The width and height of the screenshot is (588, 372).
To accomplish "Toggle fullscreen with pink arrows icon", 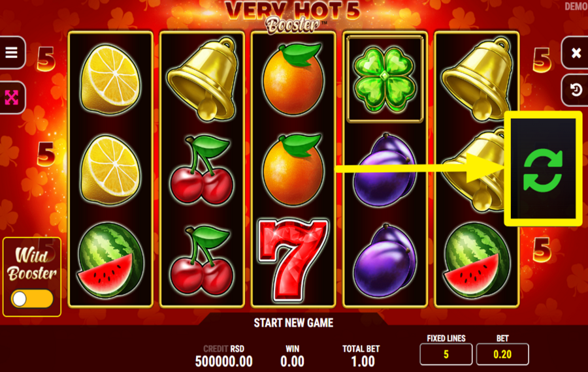I will 12,98.
